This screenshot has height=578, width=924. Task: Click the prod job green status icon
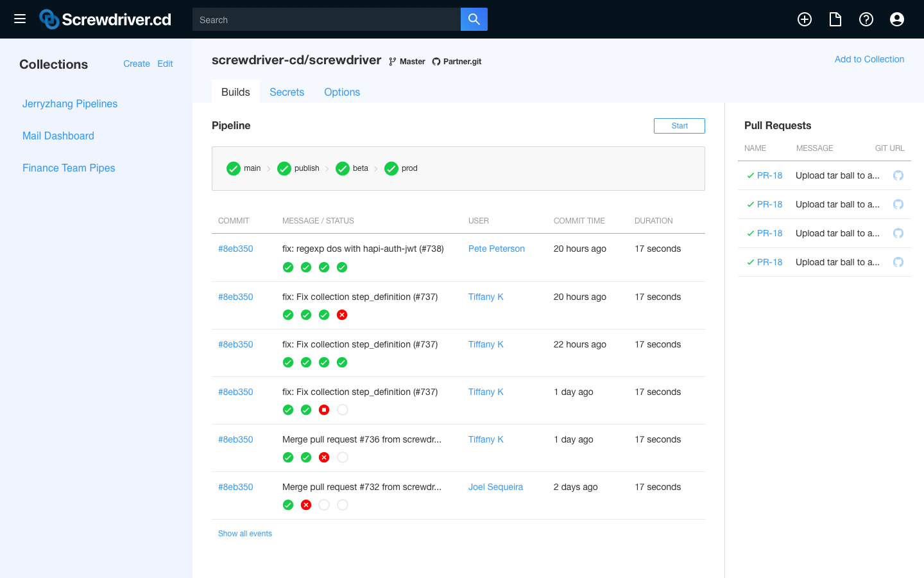[391, 168]
